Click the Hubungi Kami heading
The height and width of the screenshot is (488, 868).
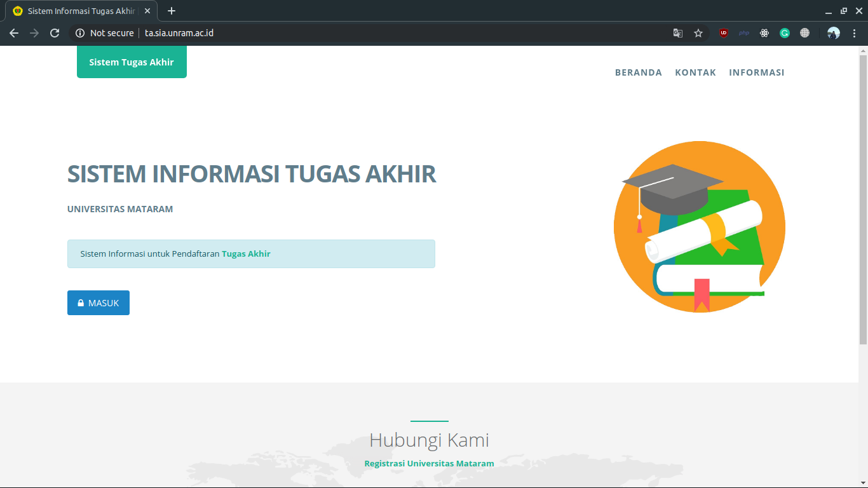(429, 440)
